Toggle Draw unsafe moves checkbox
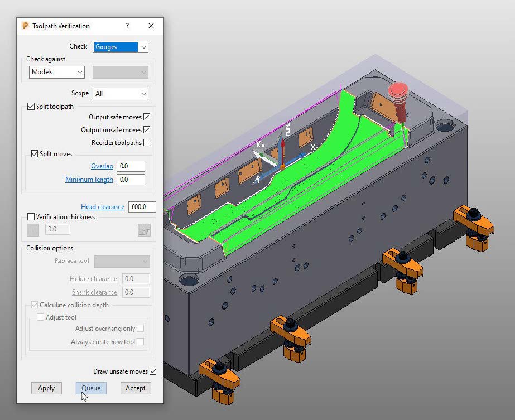Screen dimensions: 515x420 click(x=153, y=371)
